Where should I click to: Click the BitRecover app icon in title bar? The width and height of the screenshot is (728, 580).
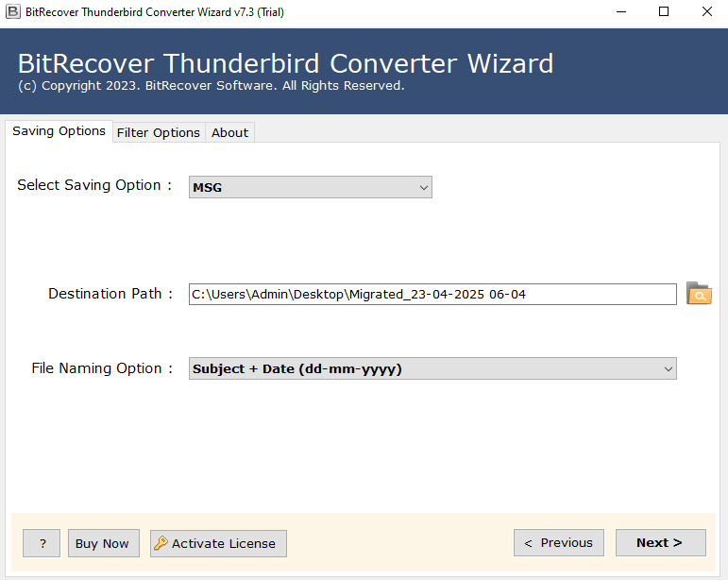pyautogui.click(x=13, y=11)
